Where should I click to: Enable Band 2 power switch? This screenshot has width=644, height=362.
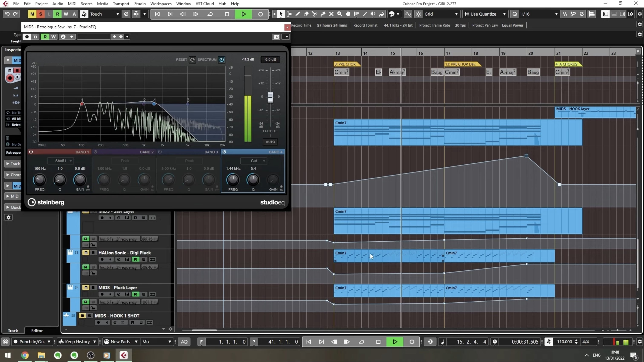click(95, 152)
